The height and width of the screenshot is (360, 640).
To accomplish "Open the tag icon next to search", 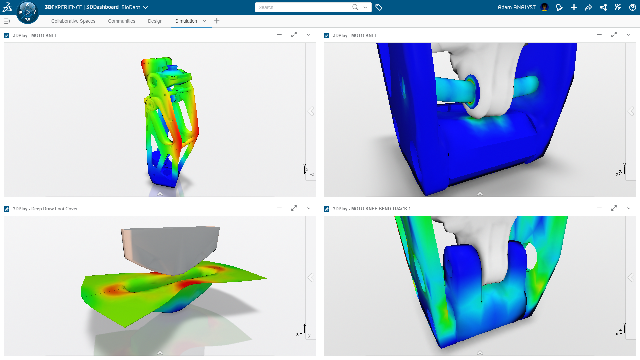I will (379, 7).
